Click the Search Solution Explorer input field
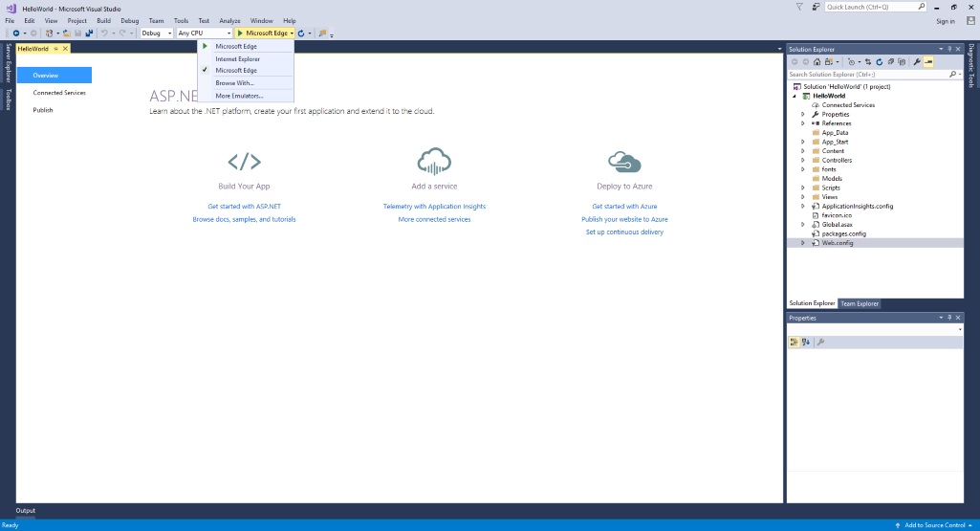980x531 pixels. pyautogui.click(x=865, y=74)
